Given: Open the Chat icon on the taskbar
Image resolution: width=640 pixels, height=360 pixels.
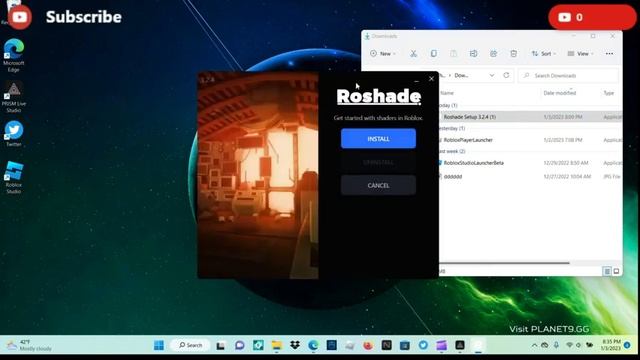Looking at the screenshot, I should (240, 345).
